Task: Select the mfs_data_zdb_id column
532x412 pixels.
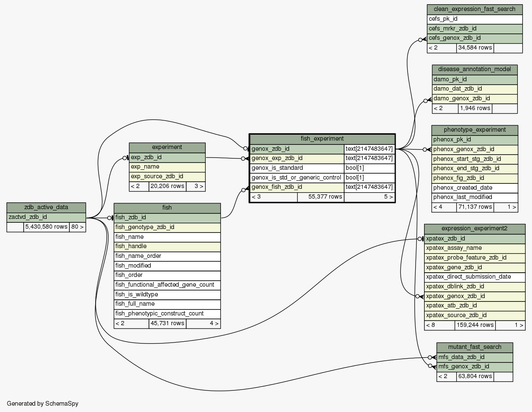Action: (474, 357)
